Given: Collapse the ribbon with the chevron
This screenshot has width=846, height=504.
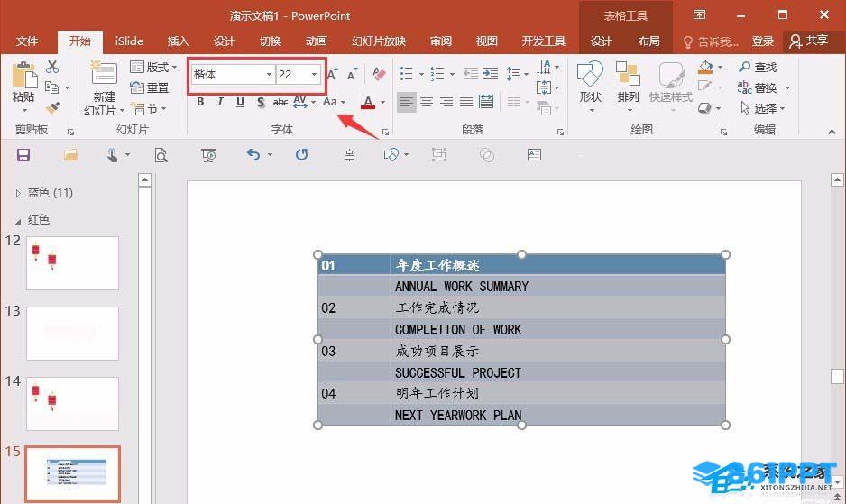Looking at the screenshot, I should coord(832,131).
